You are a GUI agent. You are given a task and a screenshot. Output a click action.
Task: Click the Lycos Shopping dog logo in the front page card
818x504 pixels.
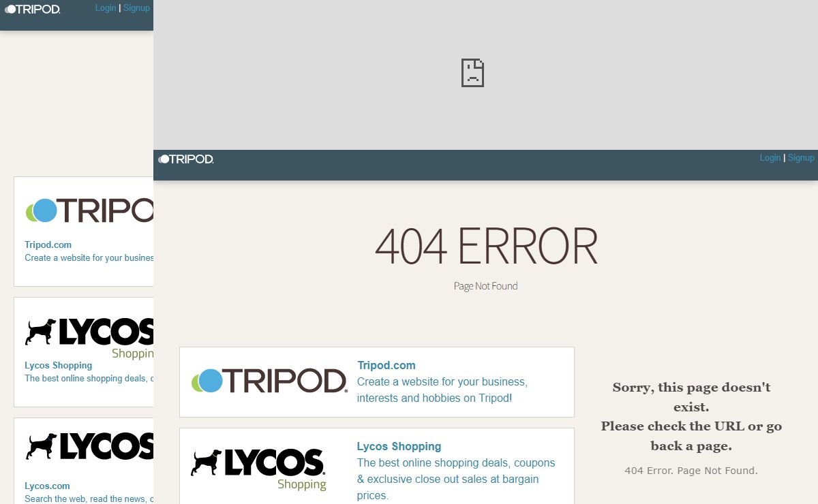coord(258,469)
